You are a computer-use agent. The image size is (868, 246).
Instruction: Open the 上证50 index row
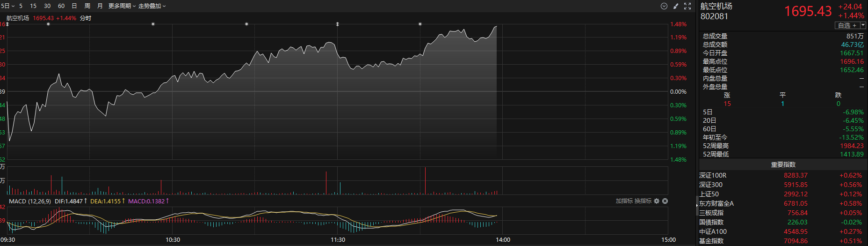point(709,194)
